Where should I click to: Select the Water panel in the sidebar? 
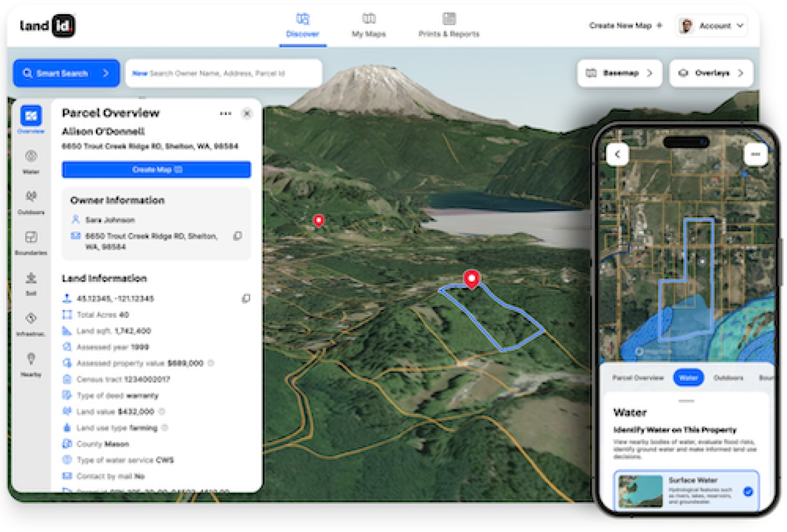[x=31, y=156]
